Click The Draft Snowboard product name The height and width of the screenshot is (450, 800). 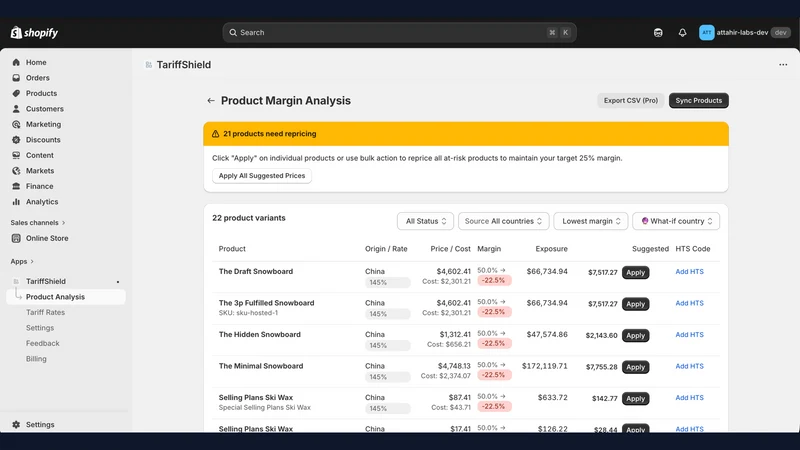click(x=256, y=271)
